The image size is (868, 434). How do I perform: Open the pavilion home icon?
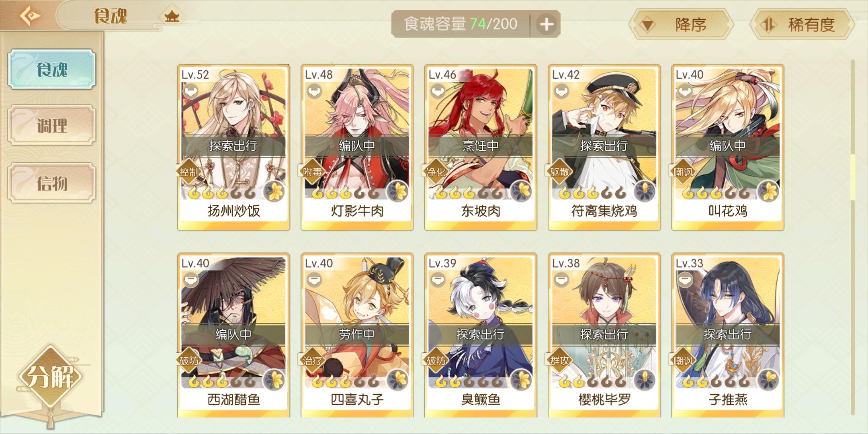[x=172, y=16]
